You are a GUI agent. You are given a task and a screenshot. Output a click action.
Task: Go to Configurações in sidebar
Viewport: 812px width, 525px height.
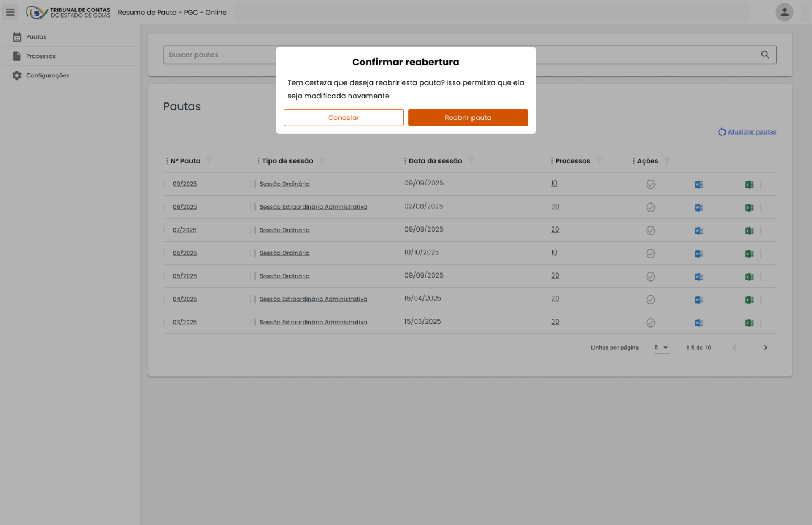[47, 76]
